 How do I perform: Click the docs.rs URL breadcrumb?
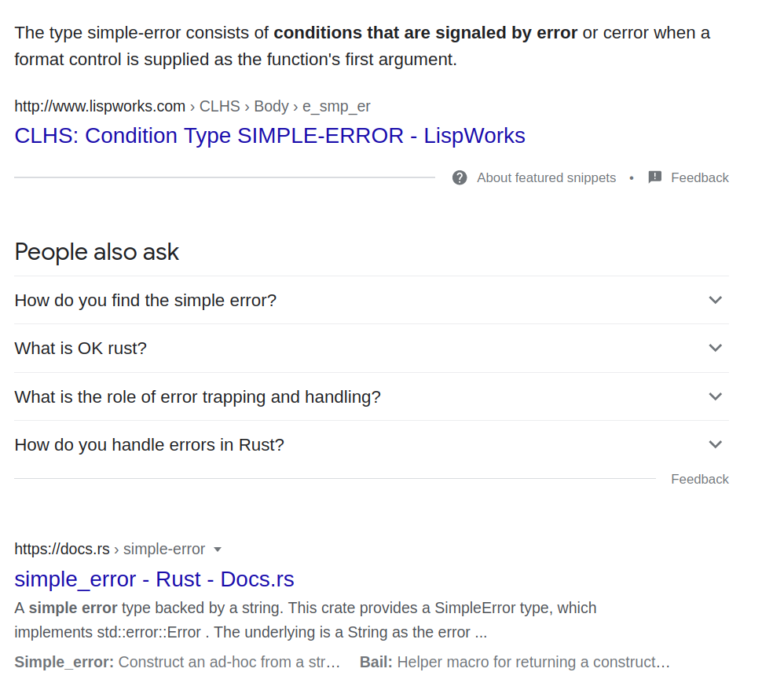click(x=62, y=549)
